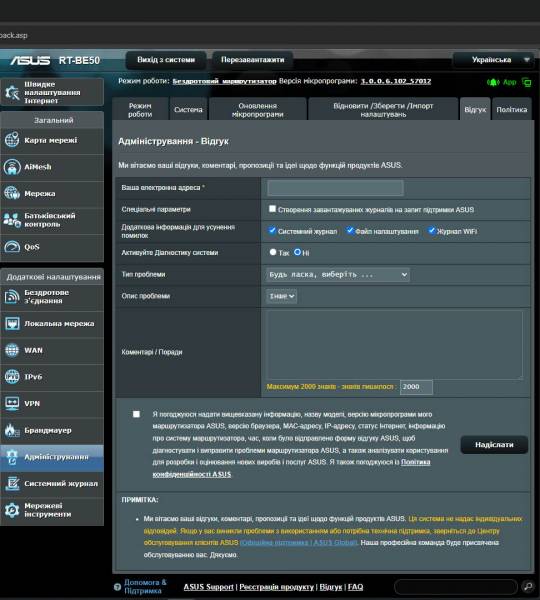Viewport: 540px width, 600px height.
Task: Tick the privacy consent agreement checkbox
Action: coord(136,414)
